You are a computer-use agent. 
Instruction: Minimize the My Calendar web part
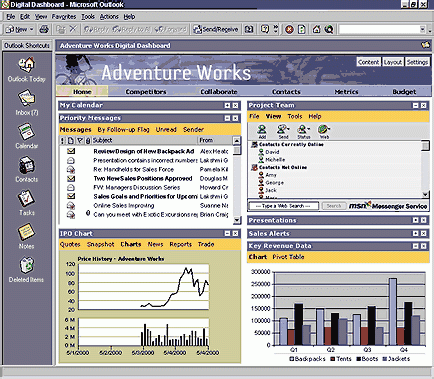pos(227,105)
